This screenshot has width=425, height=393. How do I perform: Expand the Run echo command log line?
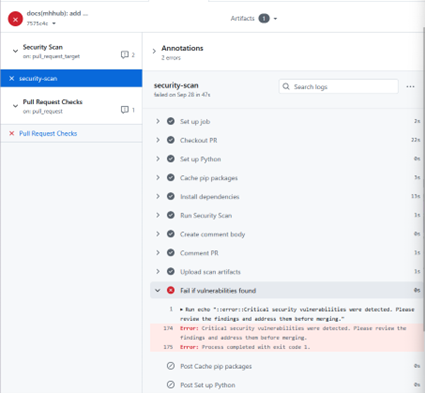tap(182, 310)
